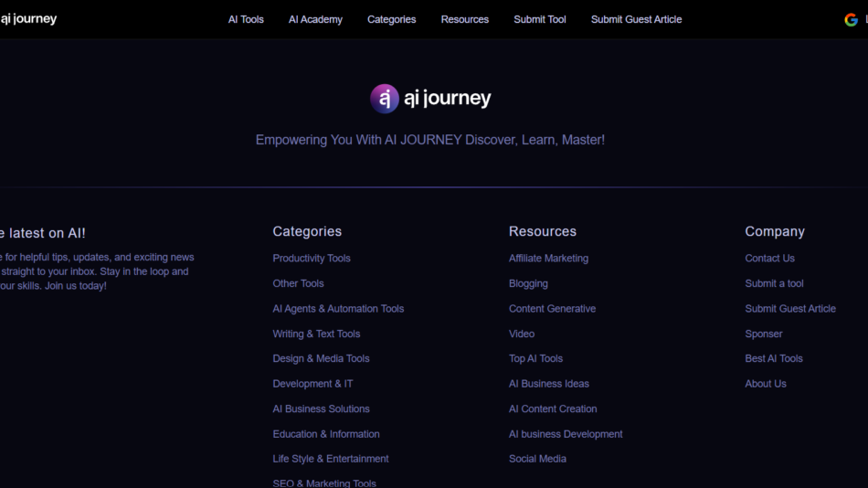Open Social Media resource
Screen dimensions: 868x488
[x=537, y=459]
